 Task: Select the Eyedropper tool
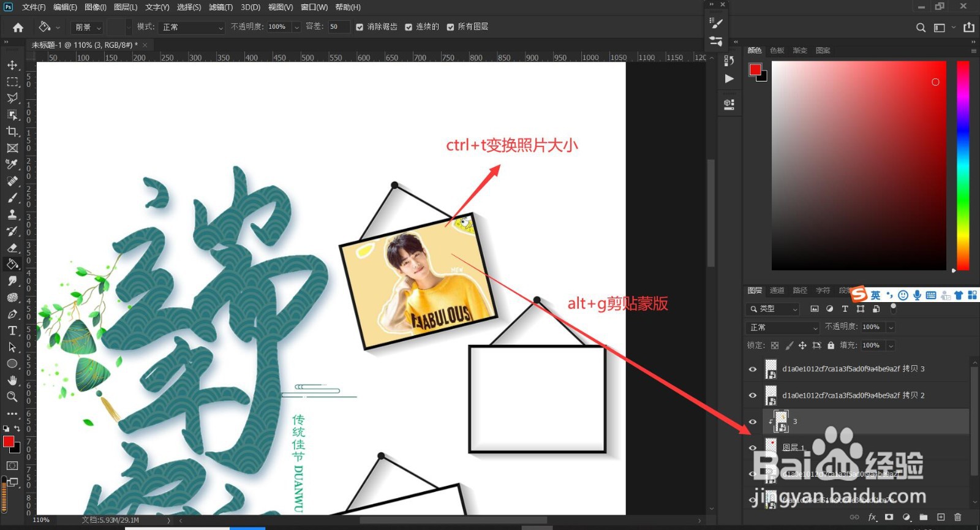click(x=12, y=164)
